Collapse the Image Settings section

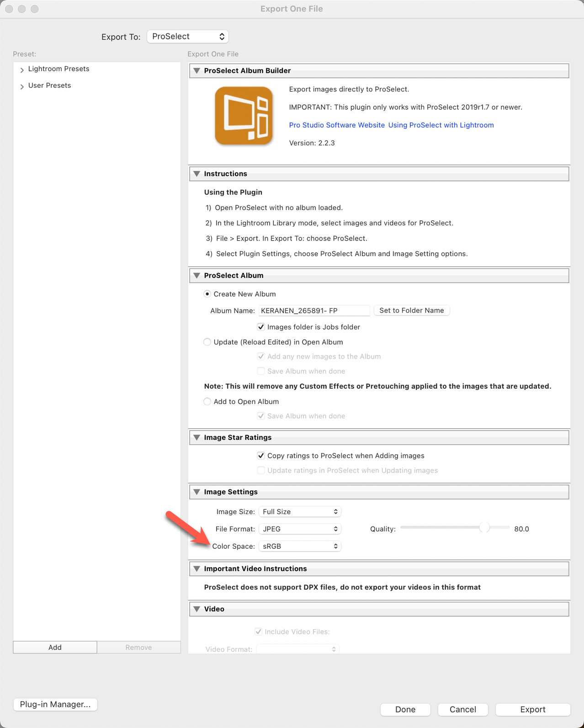click(x=197, y=492)
